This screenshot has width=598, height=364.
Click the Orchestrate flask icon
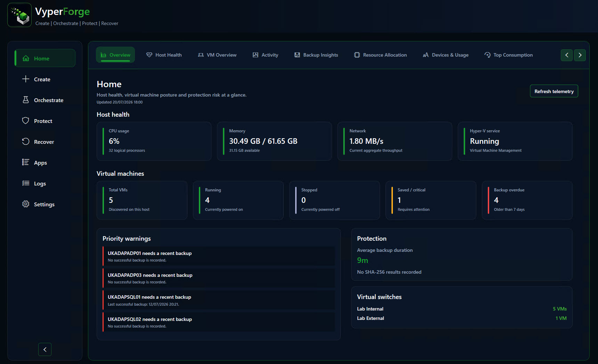point(26,100)
